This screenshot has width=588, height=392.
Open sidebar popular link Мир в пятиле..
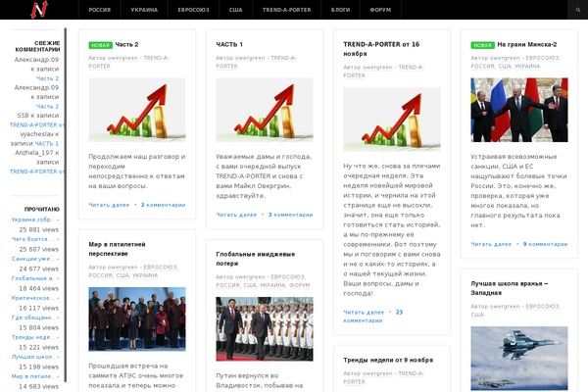coord(33,376)
